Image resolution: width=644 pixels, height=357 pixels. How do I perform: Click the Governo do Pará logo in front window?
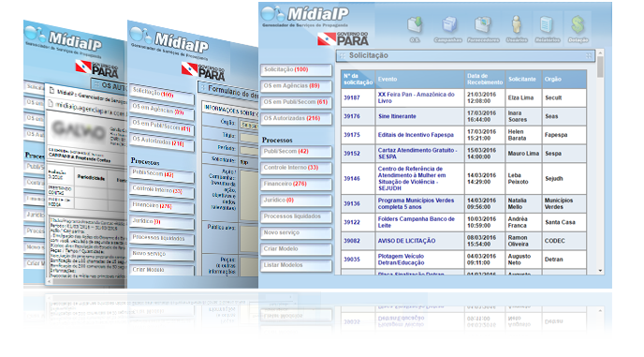[x=343, y=38]
